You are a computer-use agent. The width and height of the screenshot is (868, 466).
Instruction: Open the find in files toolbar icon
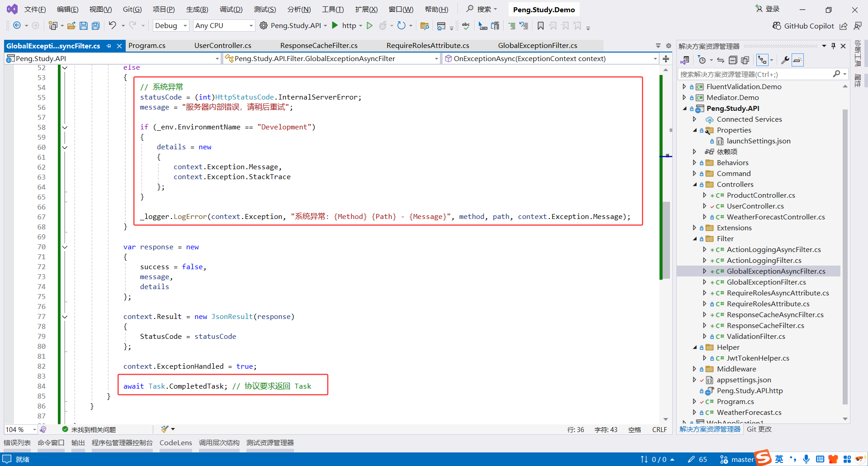(x=425, y=26)
